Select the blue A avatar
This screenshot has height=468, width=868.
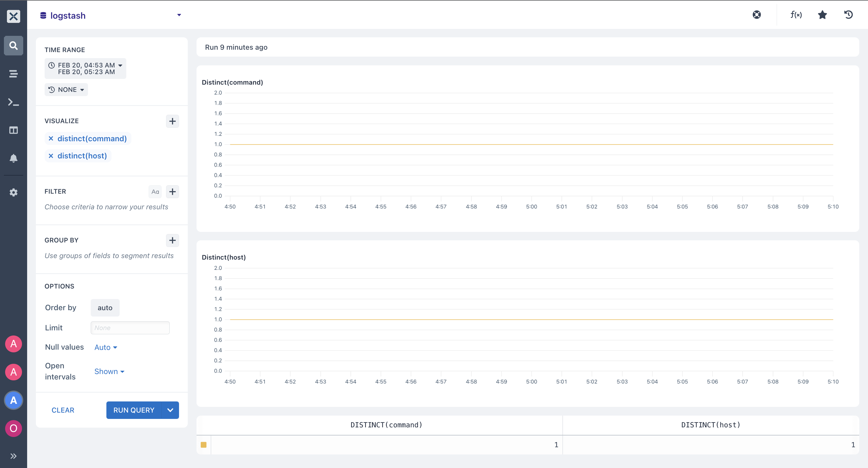14,400
